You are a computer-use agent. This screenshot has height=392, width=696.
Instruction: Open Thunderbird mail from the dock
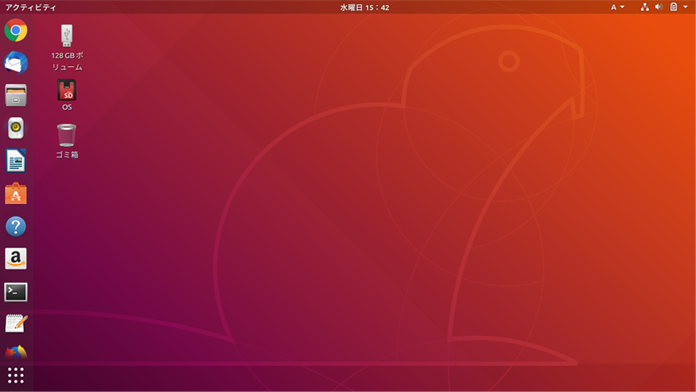coord(16,63)
